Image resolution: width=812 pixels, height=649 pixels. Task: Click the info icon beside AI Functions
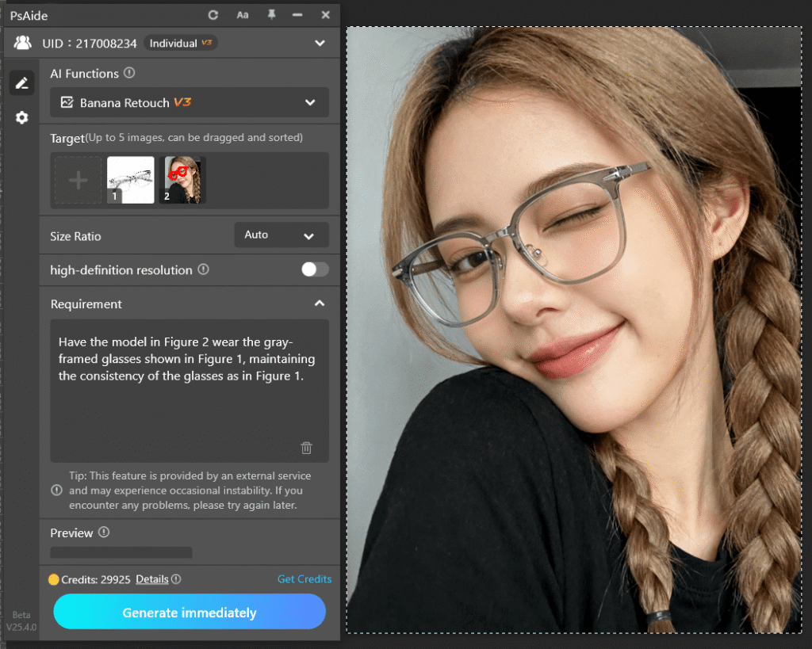129,73
